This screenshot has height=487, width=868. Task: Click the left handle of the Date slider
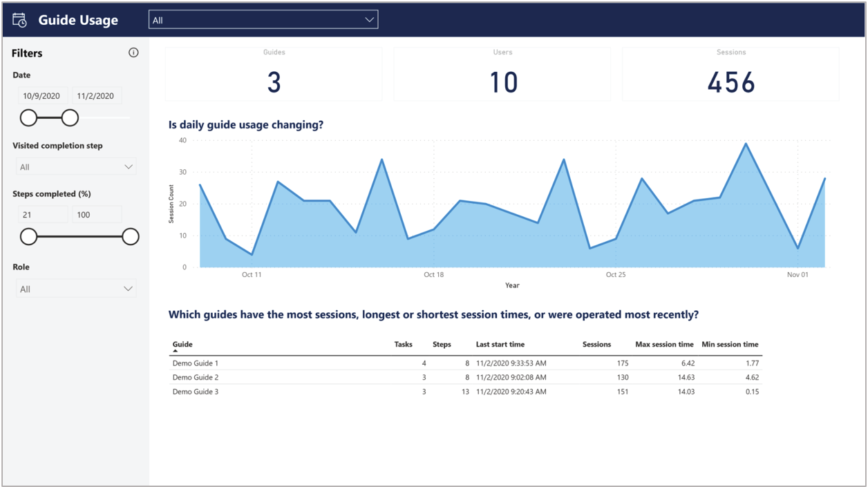[28, 117]
